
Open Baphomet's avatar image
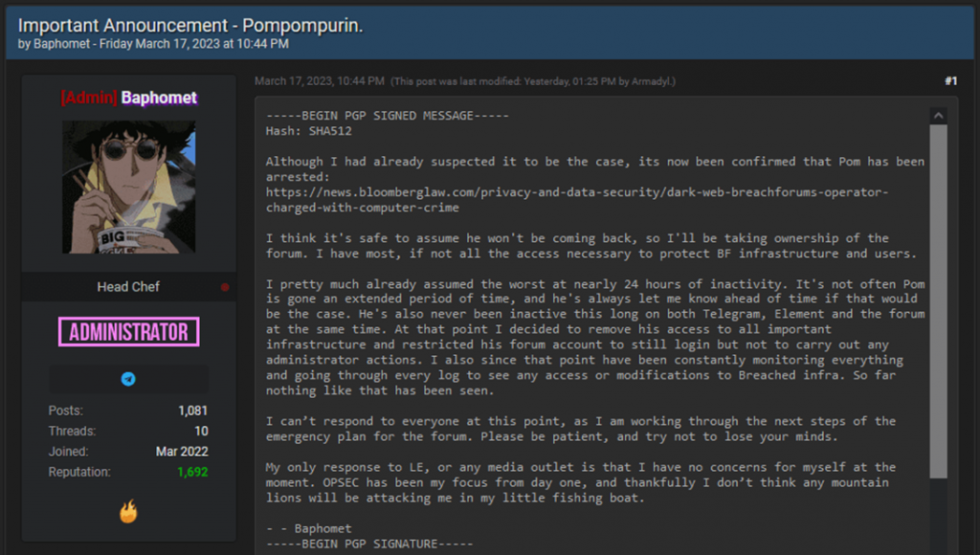tap(128, 187)
